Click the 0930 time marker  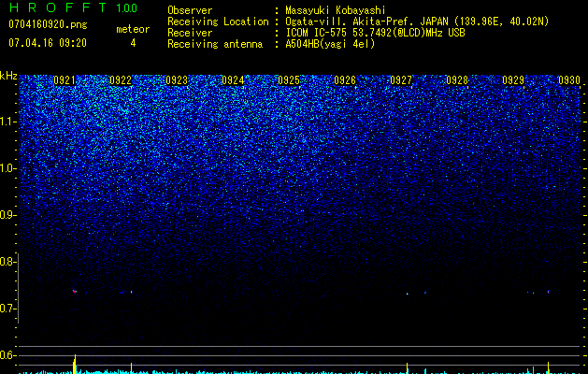pyautogui.click(x=569, y=80)
